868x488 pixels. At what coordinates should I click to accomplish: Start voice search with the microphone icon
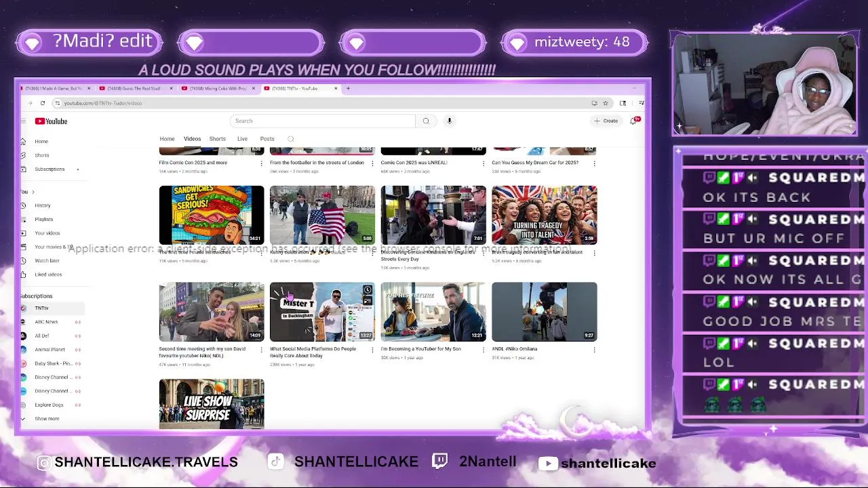pos(449,121)
